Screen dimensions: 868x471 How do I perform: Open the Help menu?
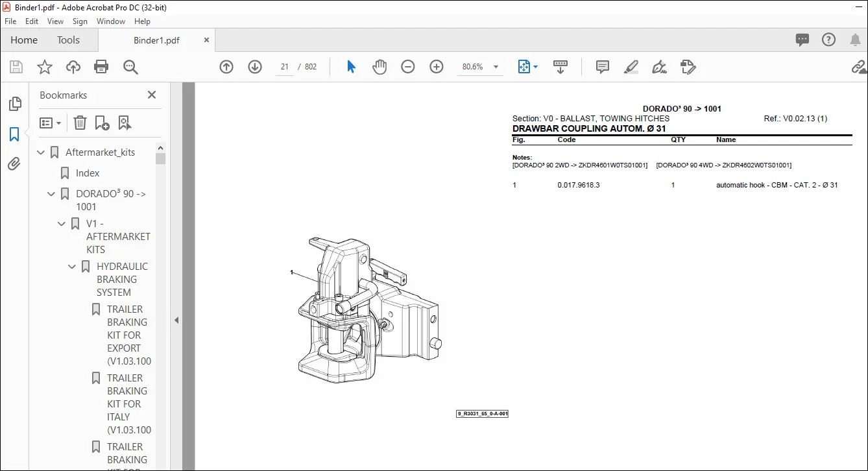pyautogui.click(x=142, y=21)
